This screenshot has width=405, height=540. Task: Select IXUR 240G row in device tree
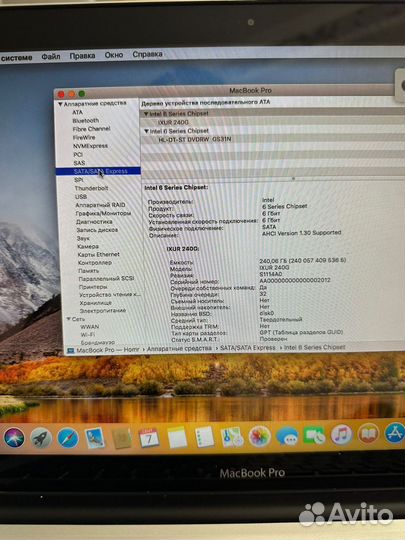272,122
